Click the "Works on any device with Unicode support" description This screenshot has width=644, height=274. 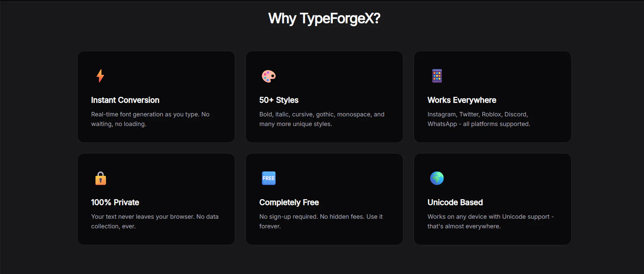click(491, 221)
